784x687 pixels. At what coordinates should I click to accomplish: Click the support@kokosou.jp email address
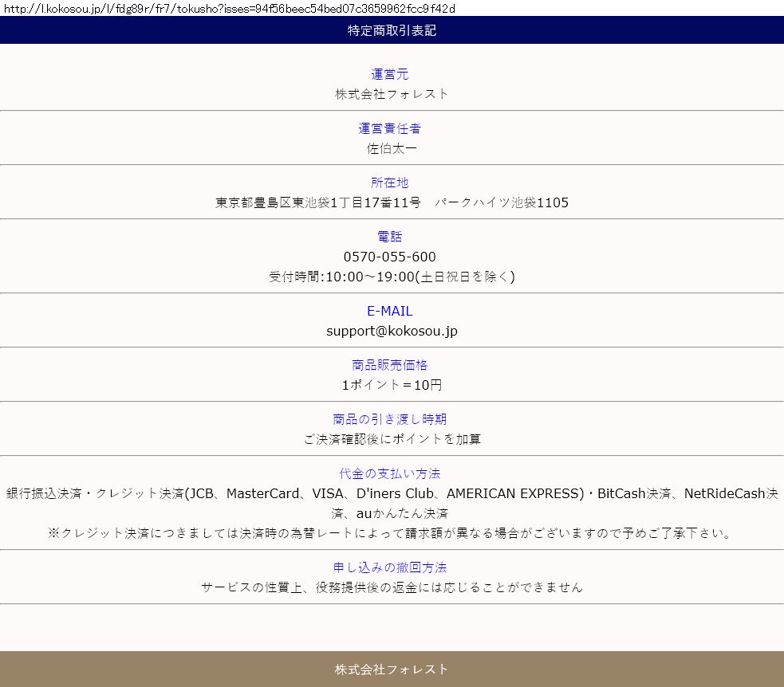[392, 331]
